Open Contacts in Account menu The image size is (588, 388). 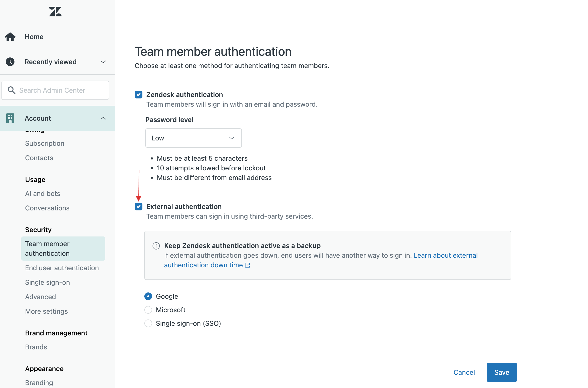(x=39, y=158)
